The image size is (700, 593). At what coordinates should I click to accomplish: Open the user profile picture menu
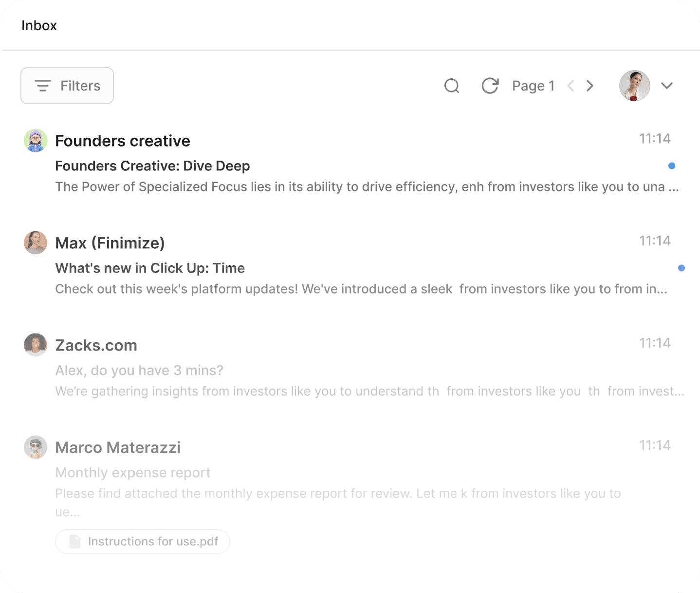pos(634,86)
